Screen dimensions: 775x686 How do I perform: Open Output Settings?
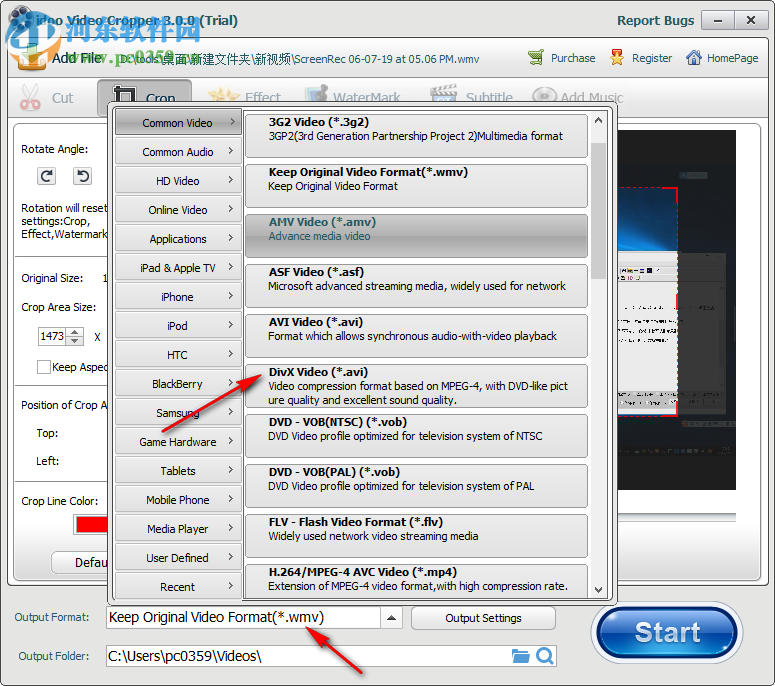coord(483,618)
